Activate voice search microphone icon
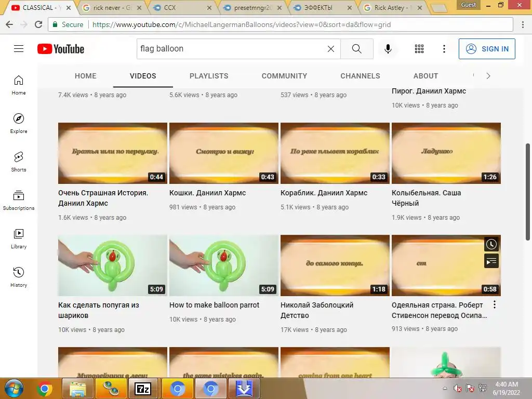The width and height of the screenshot is (532, 399). point(388,49)
